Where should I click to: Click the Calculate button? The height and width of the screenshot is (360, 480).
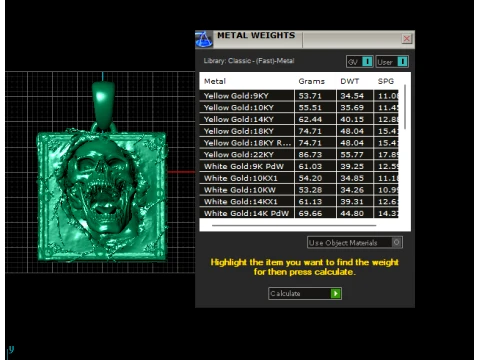(305, 293)
